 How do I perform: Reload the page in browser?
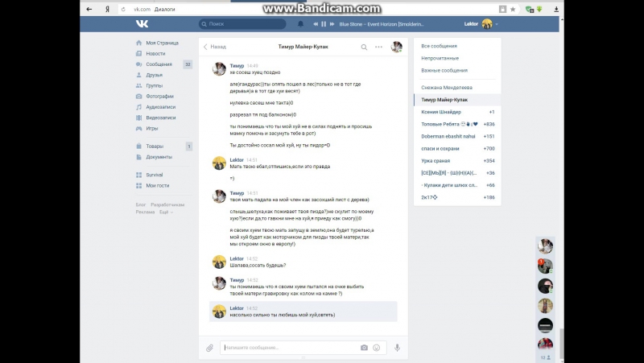coord(123,9)
